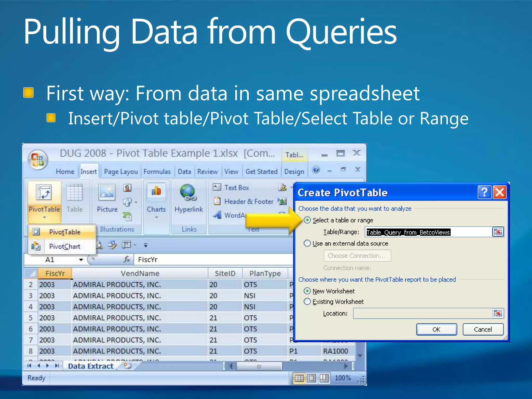The height and width of the screenshot is (399, 532).
Task: Click the SiteID column header
Action: click(225, 274)
